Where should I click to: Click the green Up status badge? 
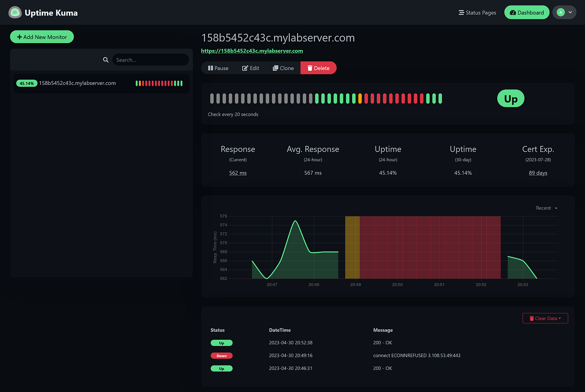click(x=511, y=99)
